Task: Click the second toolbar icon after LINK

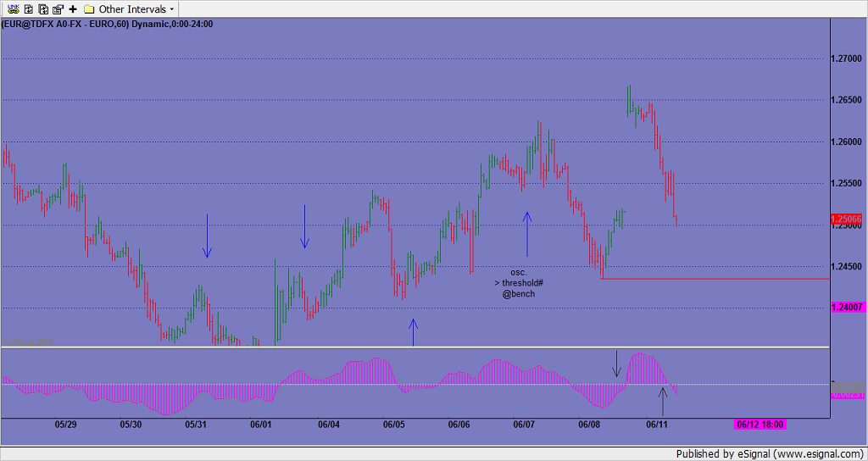Action: (30, 8)
